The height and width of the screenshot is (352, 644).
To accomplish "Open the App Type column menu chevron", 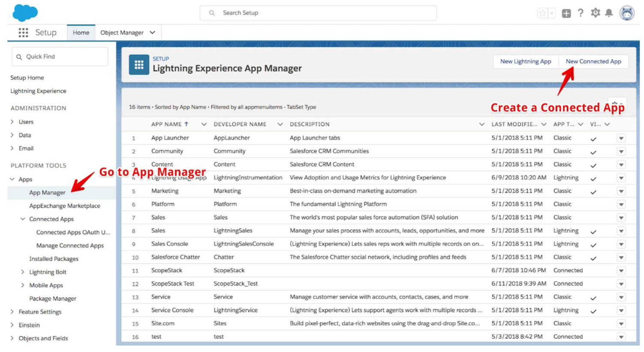I will click(x=581, y=124).
